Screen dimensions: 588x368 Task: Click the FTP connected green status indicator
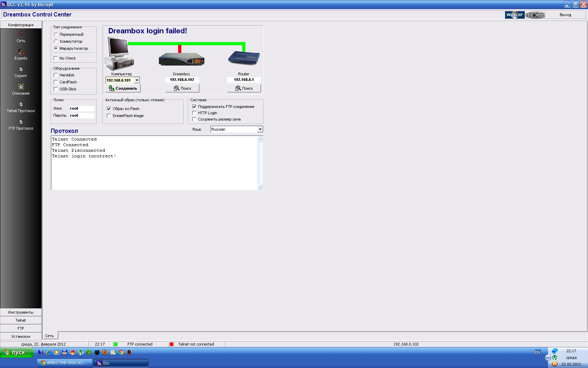point(115,344)
